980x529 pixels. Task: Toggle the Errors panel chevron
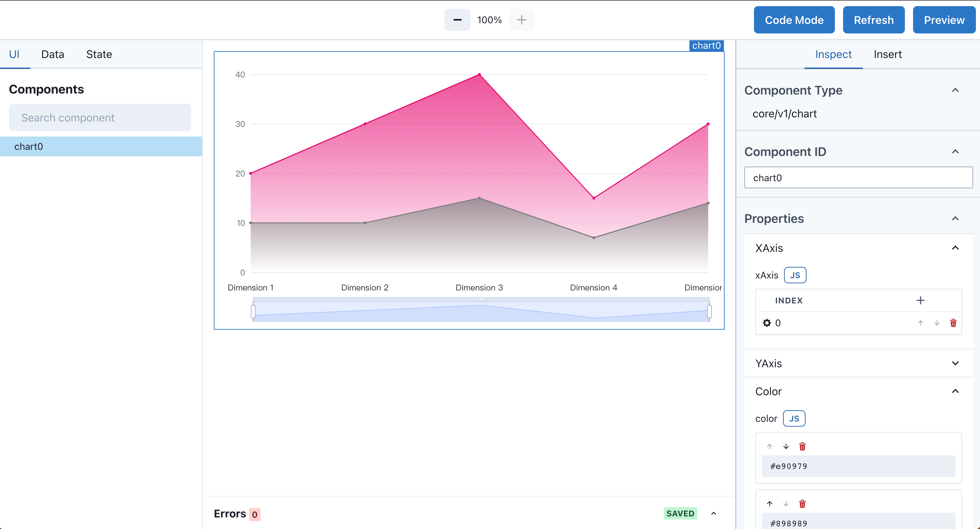click(x=714, y=513)
